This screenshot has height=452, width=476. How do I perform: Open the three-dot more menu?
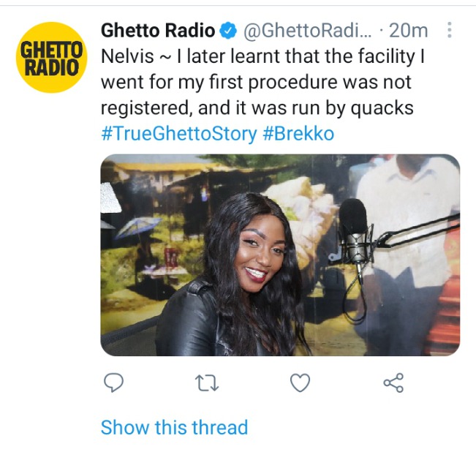450,30
